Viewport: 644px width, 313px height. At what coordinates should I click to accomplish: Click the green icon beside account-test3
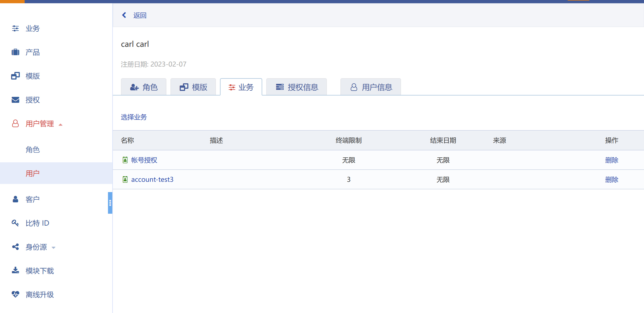point(125,179)
